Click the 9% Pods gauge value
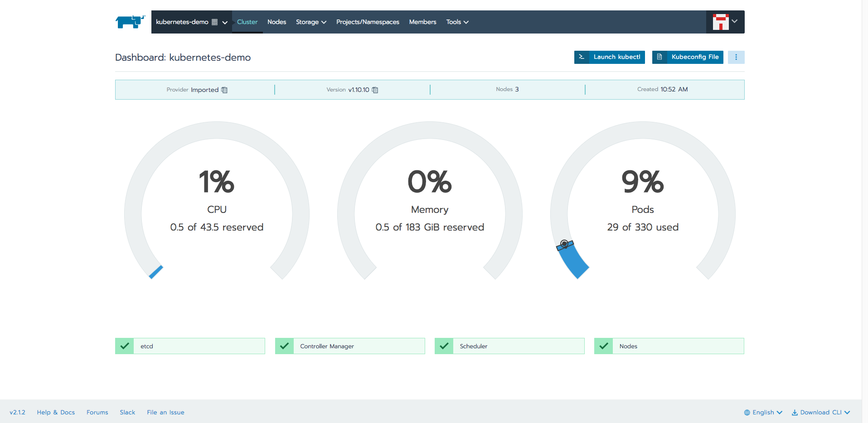The image size is (868, 423). coord(643,182)
